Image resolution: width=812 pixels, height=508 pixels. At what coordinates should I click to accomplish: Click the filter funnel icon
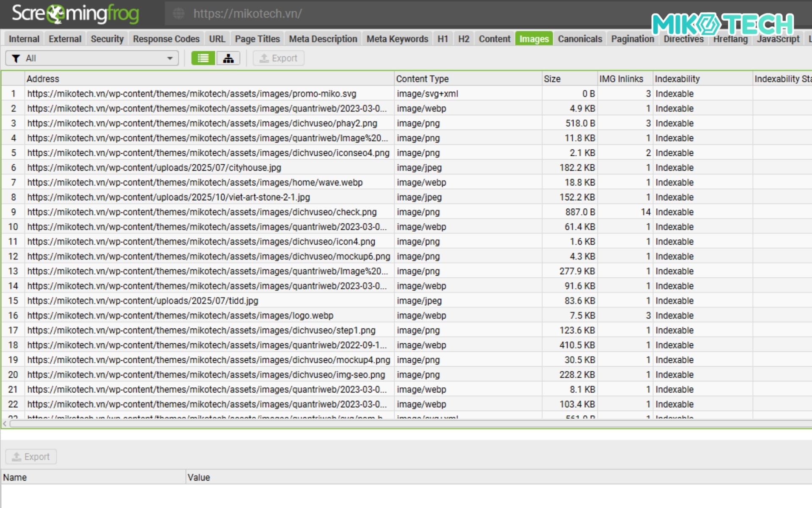[x=16, y=58]
